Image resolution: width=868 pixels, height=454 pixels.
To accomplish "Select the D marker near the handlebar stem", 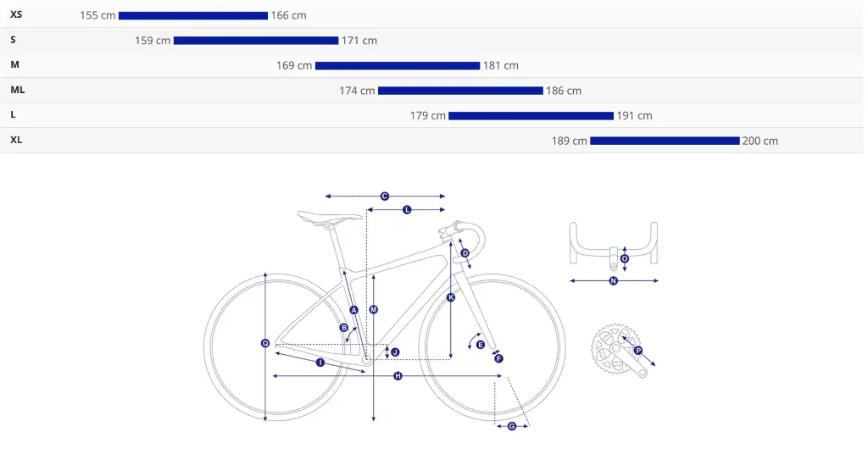I will [465, 252].
